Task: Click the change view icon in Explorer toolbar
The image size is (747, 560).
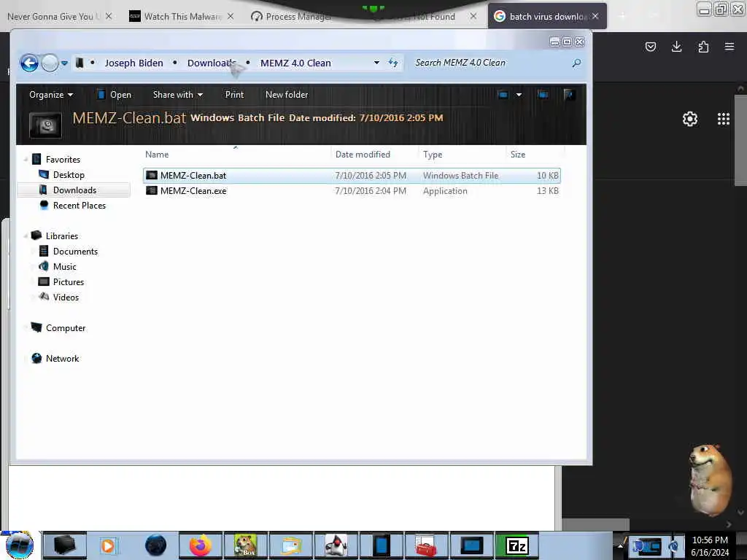Action: point(503,95)
